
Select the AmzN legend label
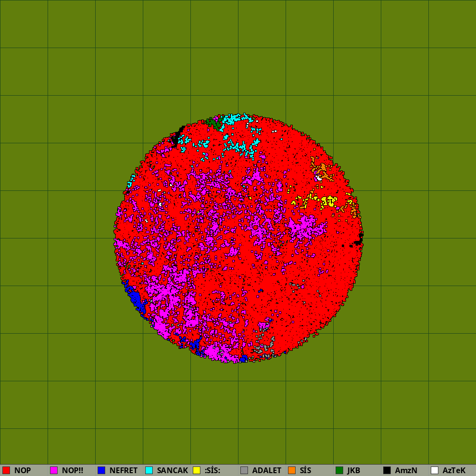pos(406,470)
